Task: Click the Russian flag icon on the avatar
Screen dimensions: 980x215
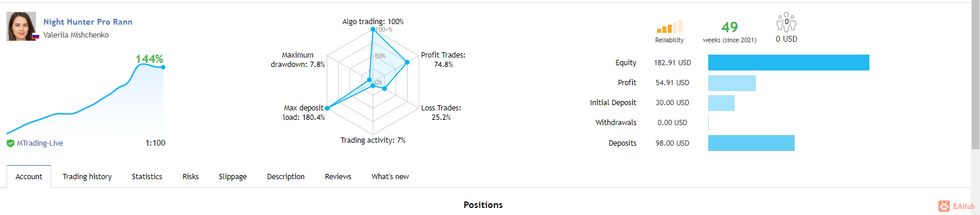Action: pyautogui.click(x=36, y=36)
